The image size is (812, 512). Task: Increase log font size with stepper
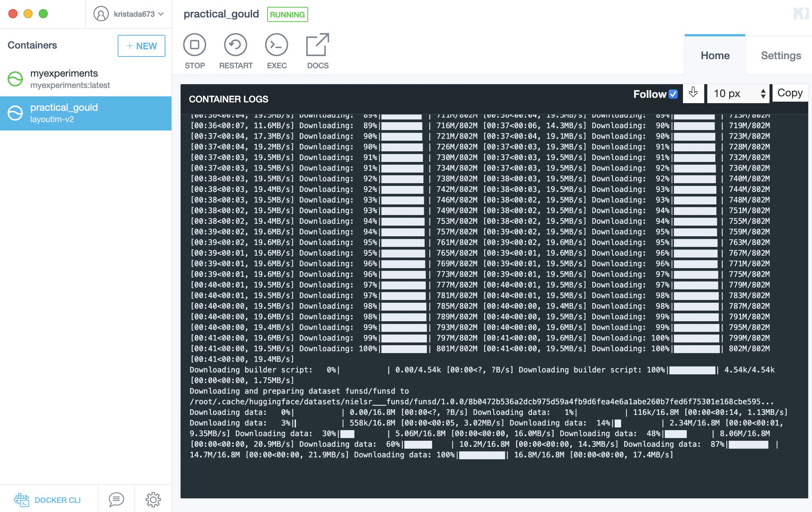[763, 89]
